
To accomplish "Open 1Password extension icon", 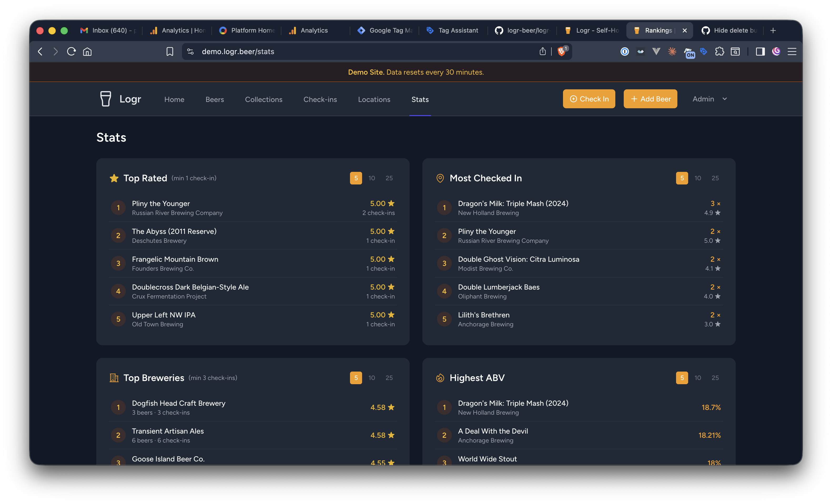I will [625, 52].
